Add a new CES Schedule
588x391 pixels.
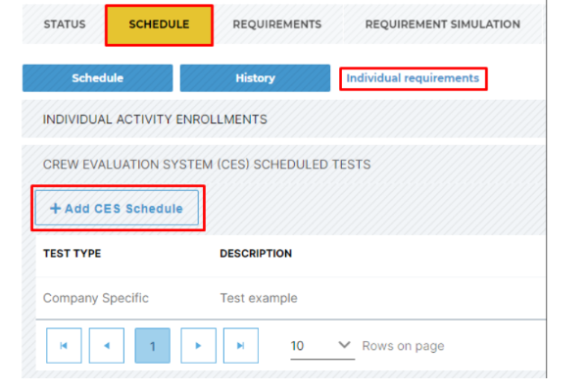pyautogui.click(x=117, y=208)
